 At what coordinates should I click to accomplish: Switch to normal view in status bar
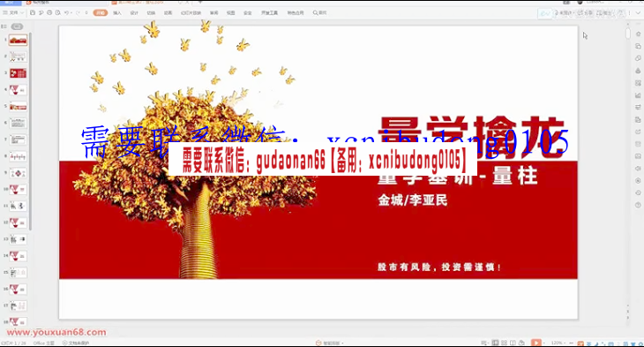[495, 343]
